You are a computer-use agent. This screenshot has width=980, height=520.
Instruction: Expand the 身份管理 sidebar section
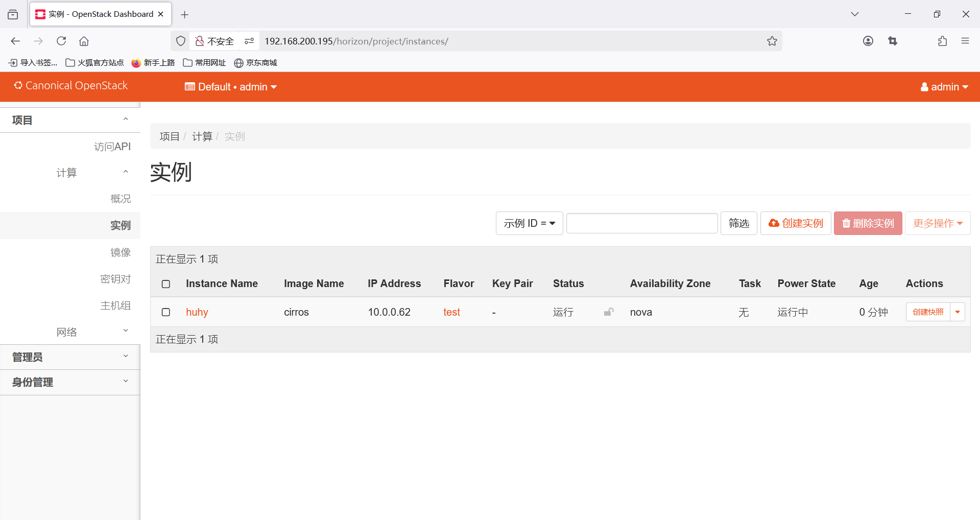click(70, 382)
